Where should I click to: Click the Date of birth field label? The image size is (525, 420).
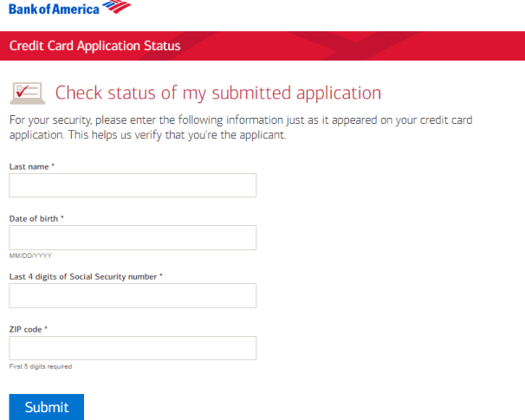coord(34,218)
